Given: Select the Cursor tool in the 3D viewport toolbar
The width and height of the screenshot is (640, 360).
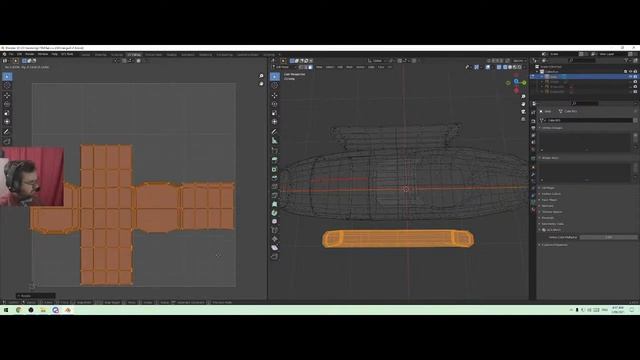Looking at the screenshot, I should (x=275, y=85).
